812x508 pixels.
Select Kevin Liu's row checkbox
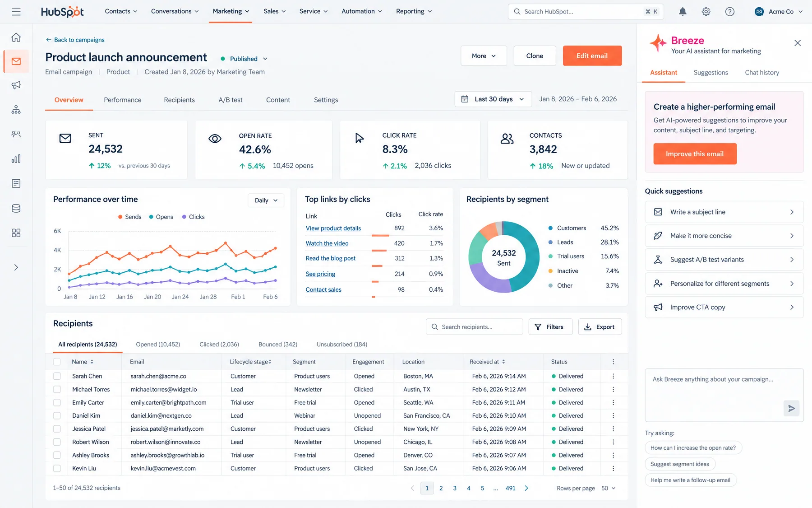(57, 468)
